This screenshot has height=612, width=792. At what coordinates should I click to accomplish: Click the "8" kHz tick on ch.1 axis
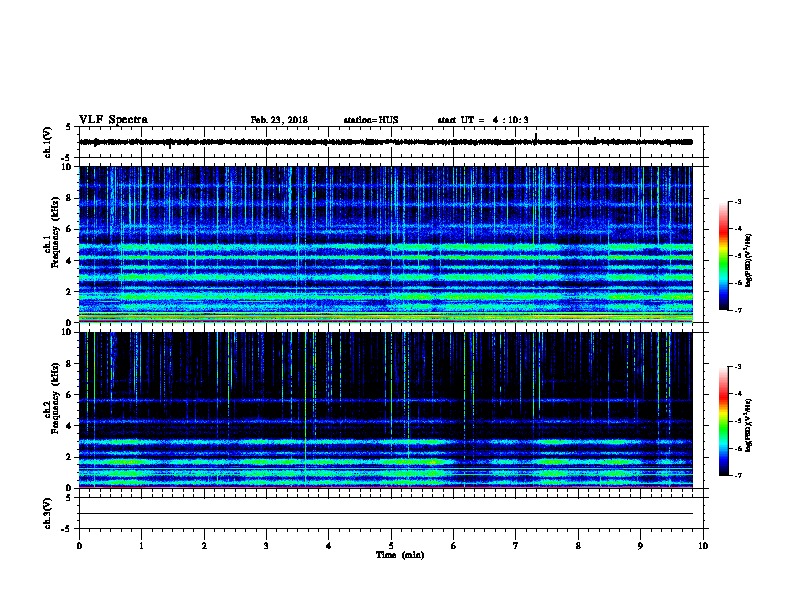tap(69, 198)
